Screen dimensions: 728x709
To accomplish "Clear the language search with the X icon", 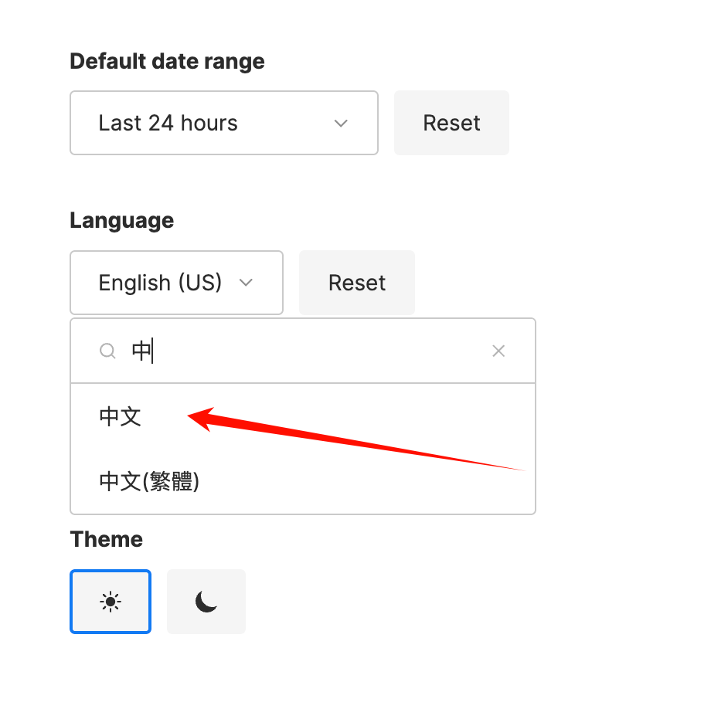I will [498, 351].
